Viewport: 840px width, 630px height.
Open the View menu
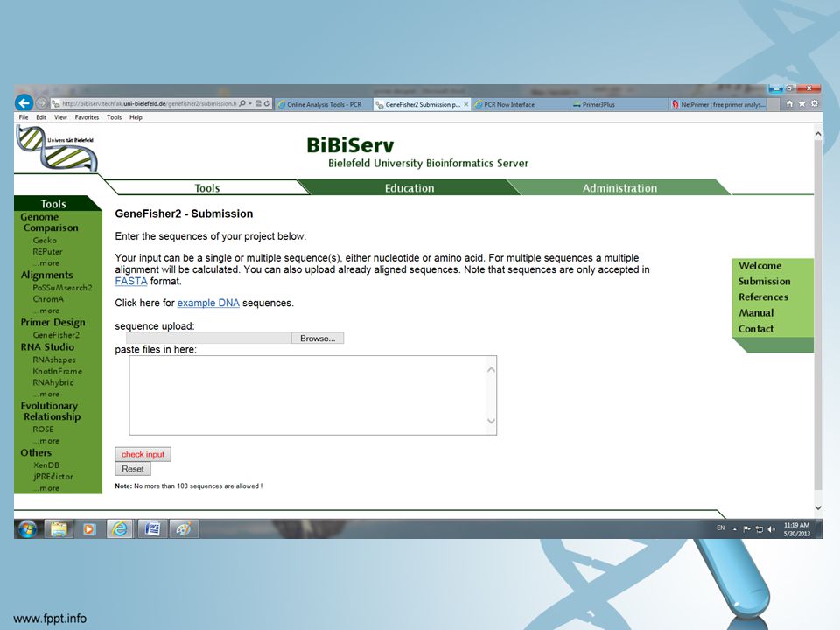coord(60,117)
